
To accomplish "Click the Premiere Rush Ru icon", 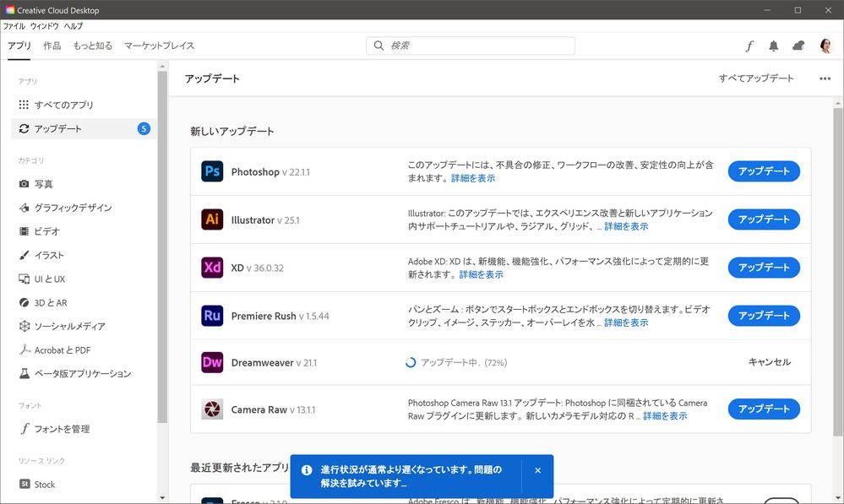I will pos(212,316).
